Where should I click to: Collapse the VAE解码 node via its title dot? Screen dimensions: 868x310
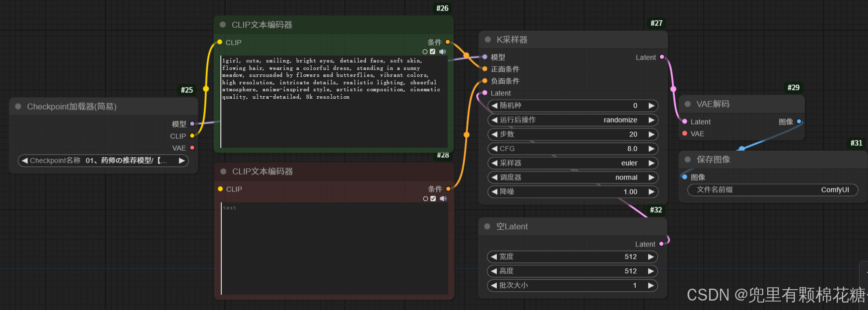[x=688, y=104]
